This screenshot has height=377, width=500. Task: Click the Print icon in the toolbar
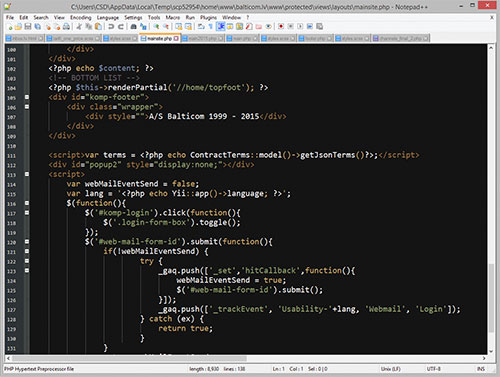point(66,27)
